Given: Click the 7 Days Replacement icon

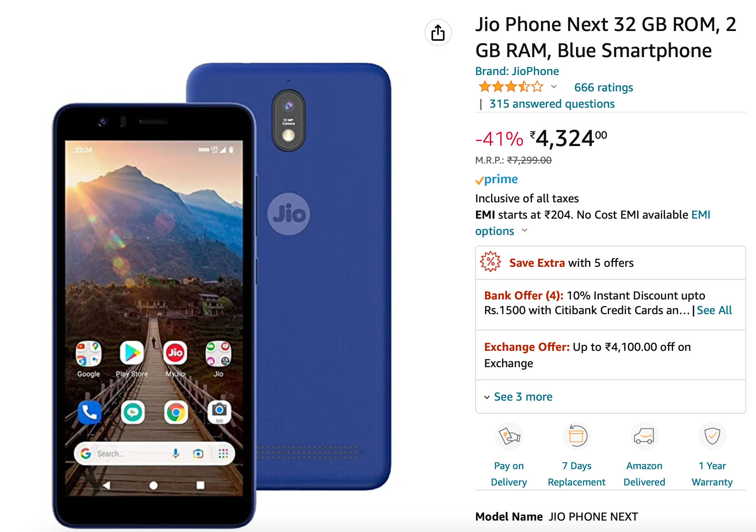Looking at the screenshot, I should pyautogui.click(x=577, y=436).
